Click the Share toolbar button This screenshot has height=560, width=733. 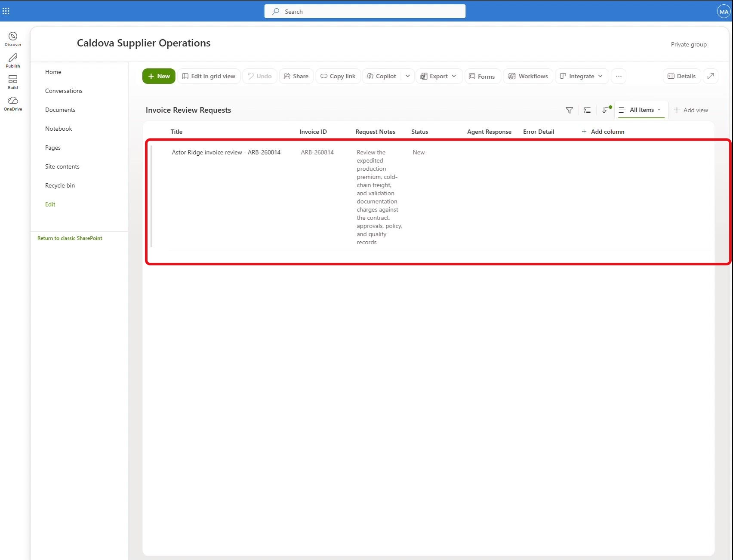pyautogui.click(x=296, y=76)
